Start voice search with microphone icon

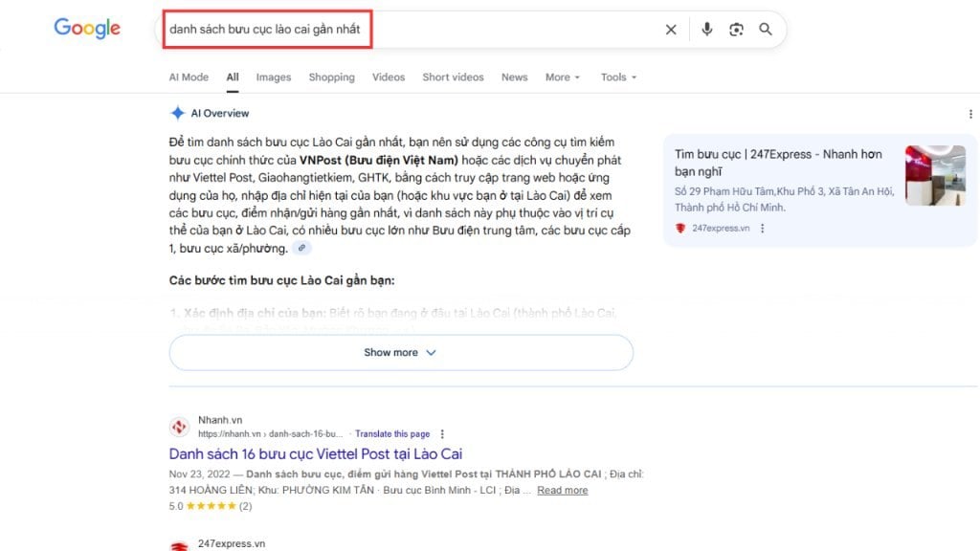[x=706, y=30]
